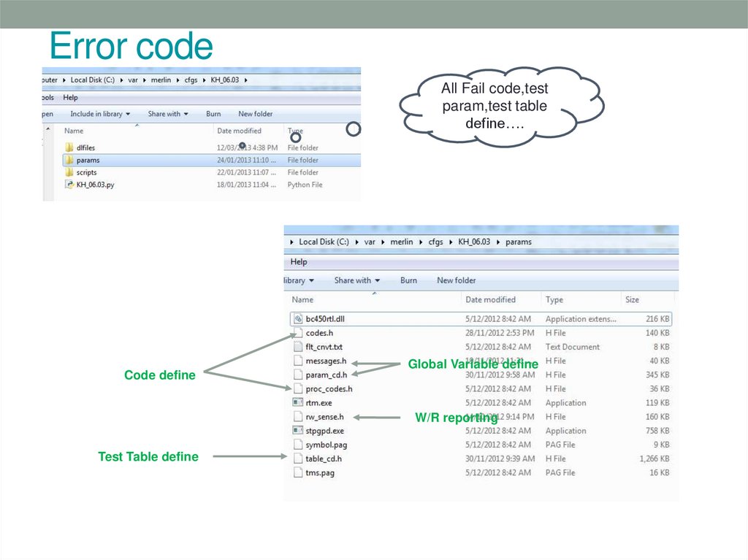Click the 1,266 KB size value
Viewport: 748px width, 560px height.
tap(654, 459)
